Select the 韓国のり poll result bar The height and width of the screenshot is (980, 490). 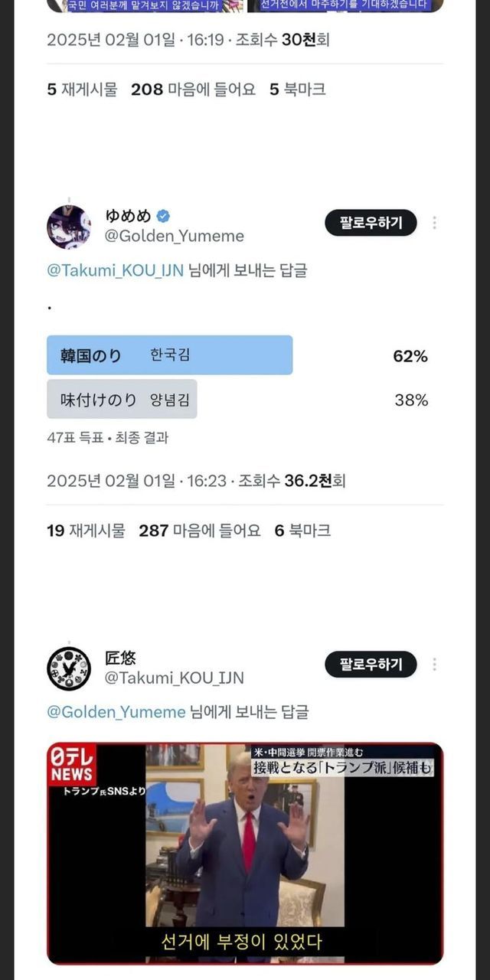169,355
